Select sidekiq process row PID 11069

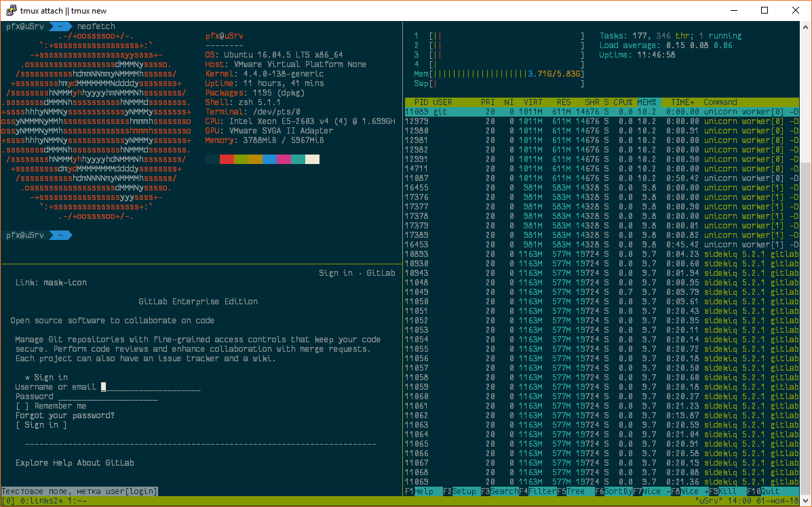[x=602, y=482]
